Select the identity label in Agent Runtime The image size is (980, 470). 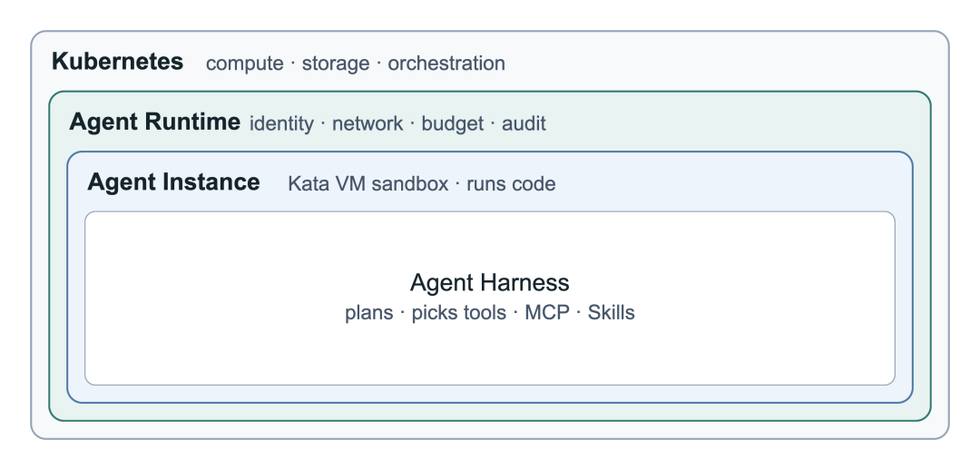(281, 123)
